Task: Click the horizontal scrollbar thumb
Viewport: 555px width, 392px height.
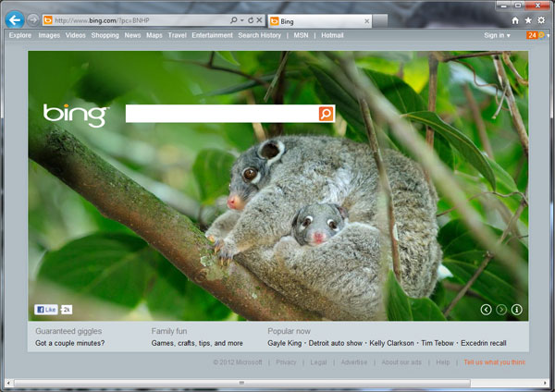Action: 242,383
